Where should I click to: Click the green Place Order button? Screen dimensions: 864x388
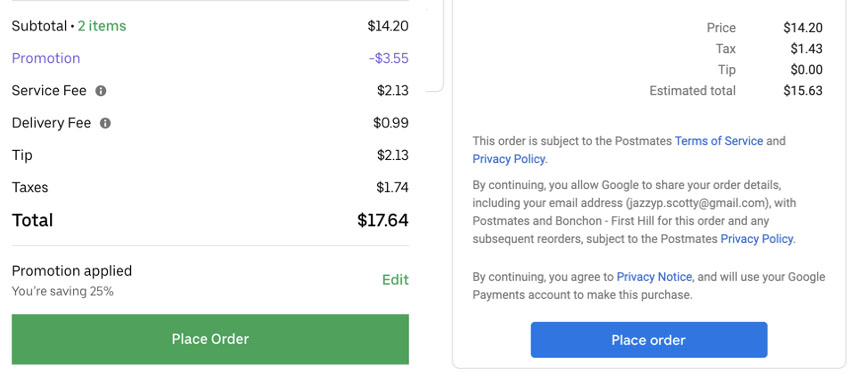pos(210,339)
